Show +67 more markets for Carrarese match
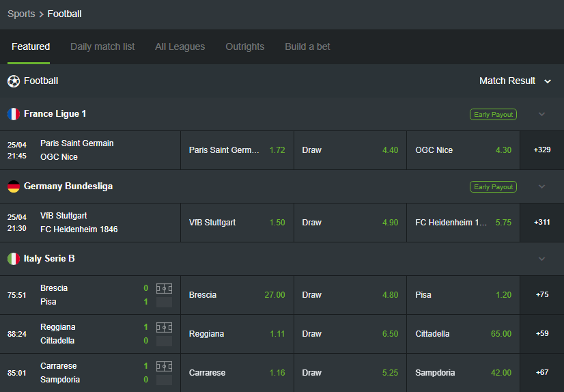The image size is (564, 392). [x=542, y=373]
